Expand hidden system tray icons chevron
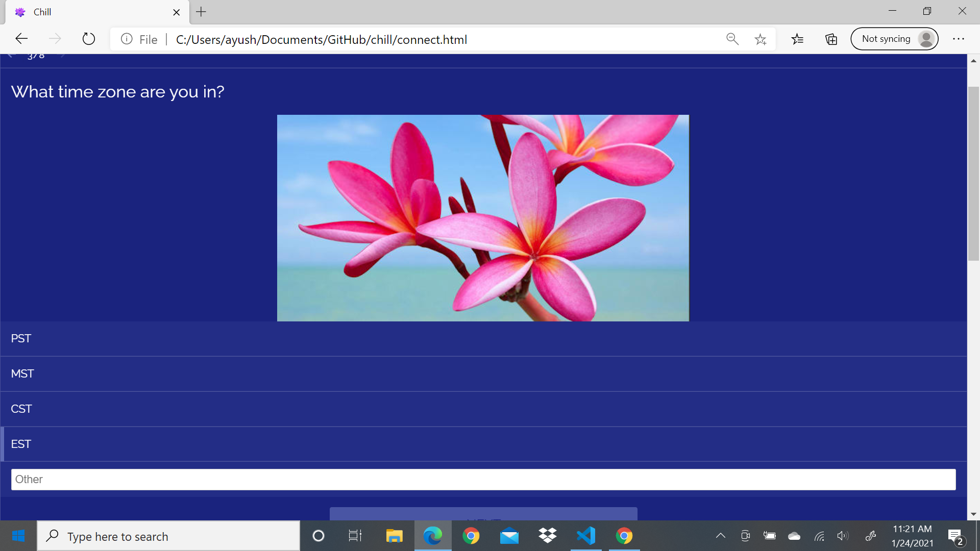980x551 pixels. click(x=720, y=536)
